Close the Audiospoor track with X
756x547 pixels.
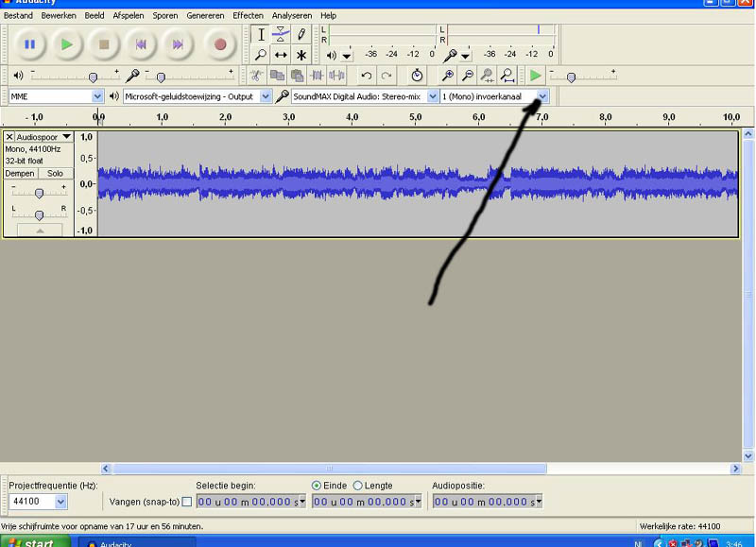point(9,137)
